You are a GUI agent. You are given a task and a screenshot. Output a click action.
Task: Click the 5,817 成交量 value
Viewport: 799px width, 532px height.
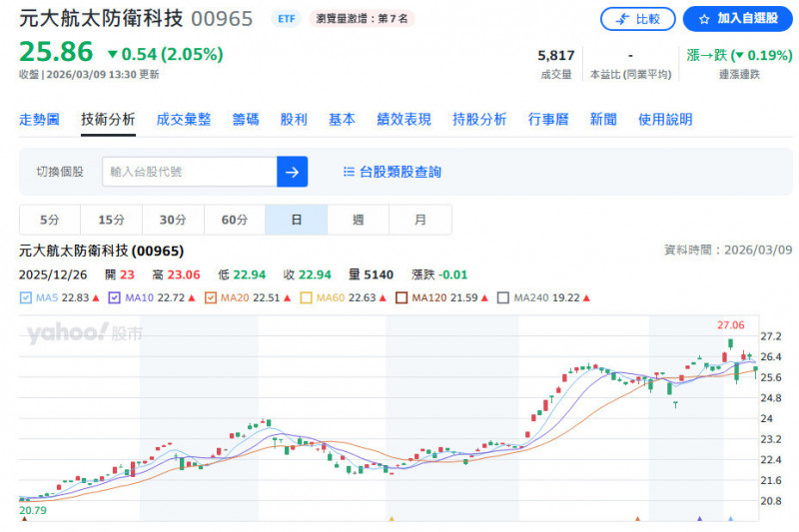pyautogui.click(x=556, y=55)
